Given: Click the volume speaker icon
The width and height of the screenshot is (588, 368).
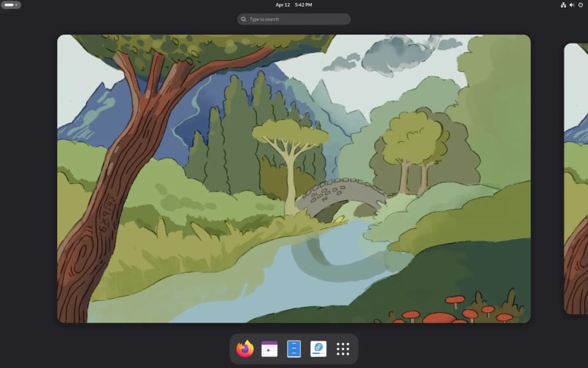Looking at the screenshot, I should tap(572, 4).
